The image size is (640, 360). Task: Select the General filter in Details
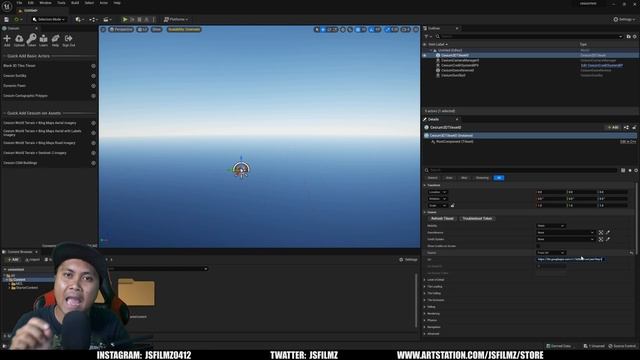(x=433, y=178)
